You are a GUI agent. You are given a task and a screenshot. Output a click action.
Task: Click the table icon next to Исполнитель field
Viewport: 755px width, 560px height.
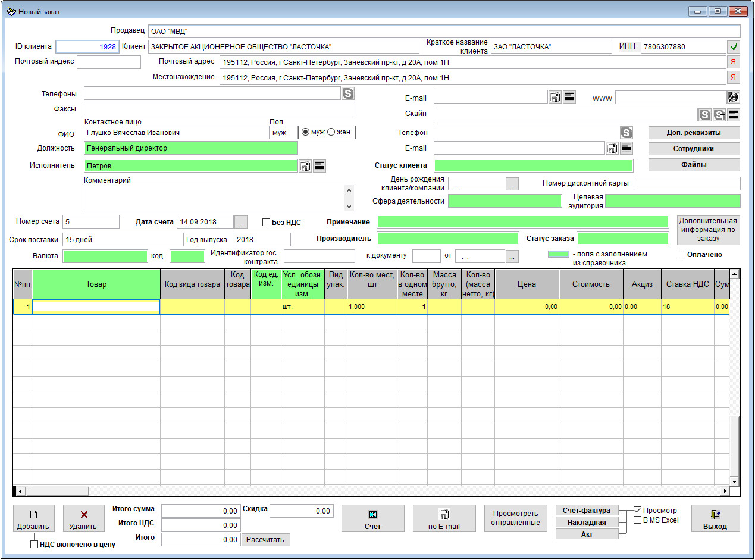click(x=319, y=166)
